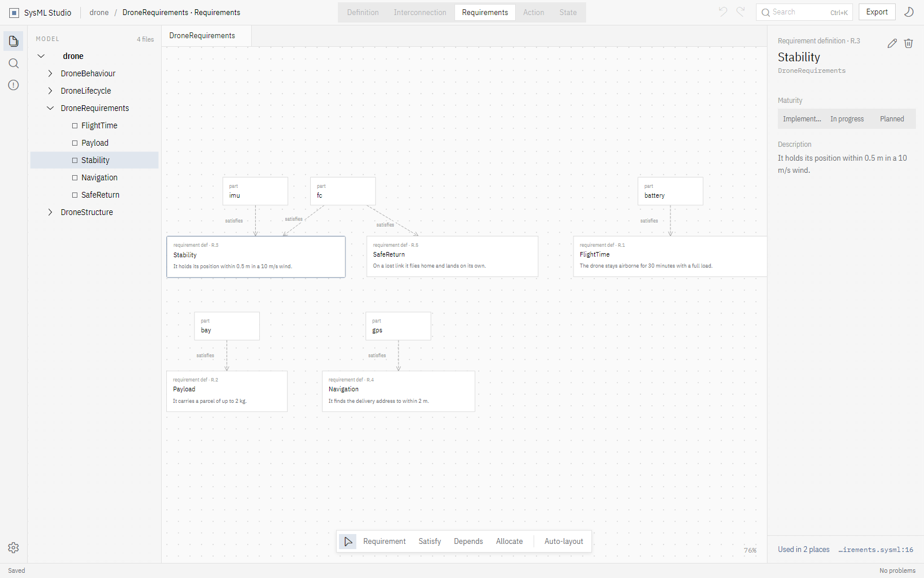Set maturity to Planned
The height and width of the screenshot is (578, 924).
(x=892, y=119)
